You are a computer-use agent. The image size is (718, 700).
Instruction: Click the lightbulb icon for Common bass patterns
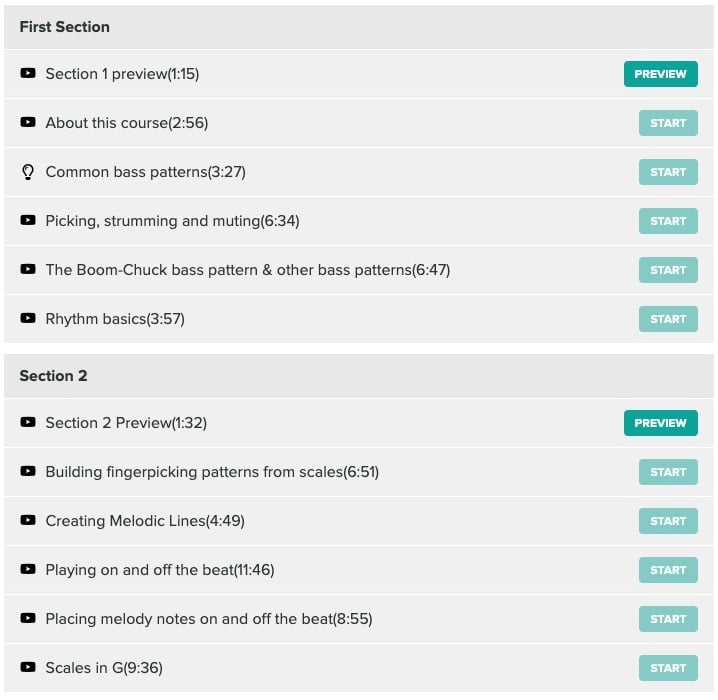point(28,172)
